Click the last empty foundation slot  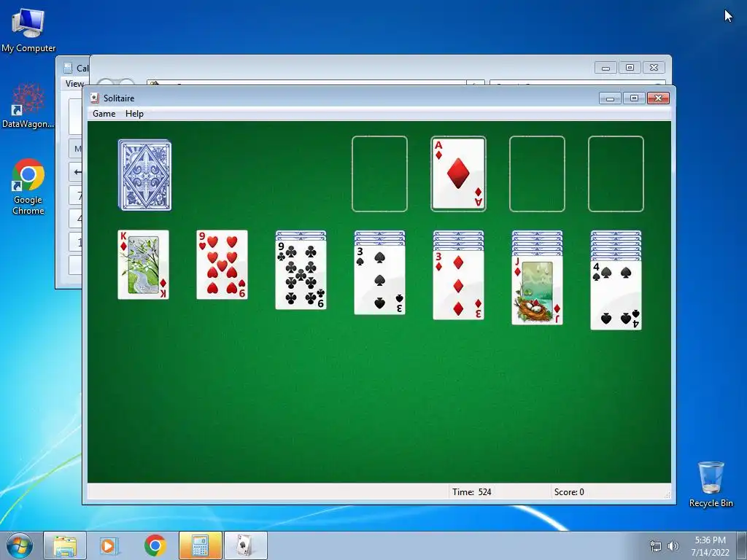tap(616, 174)
